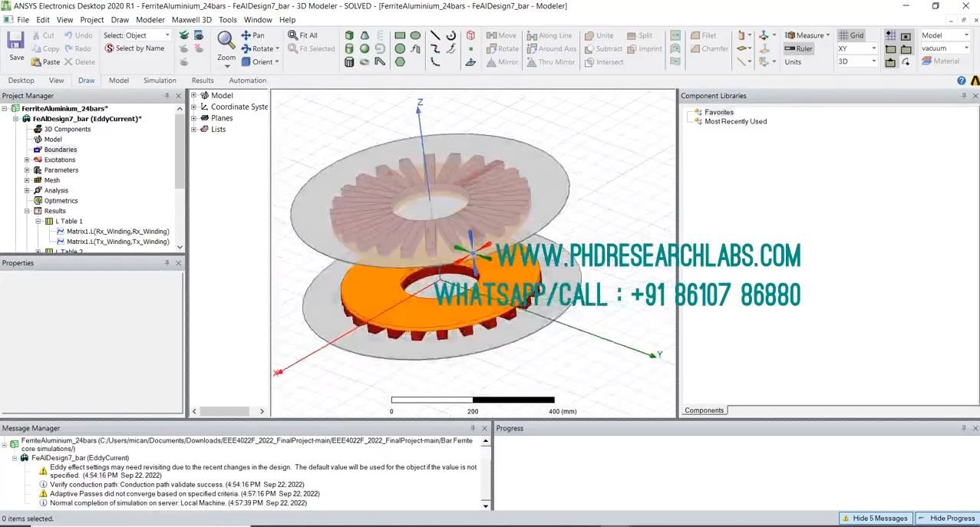Screen dimensions: 980x527
Task: Draw a cylinder primitive
Action: [x=349, y=49]
